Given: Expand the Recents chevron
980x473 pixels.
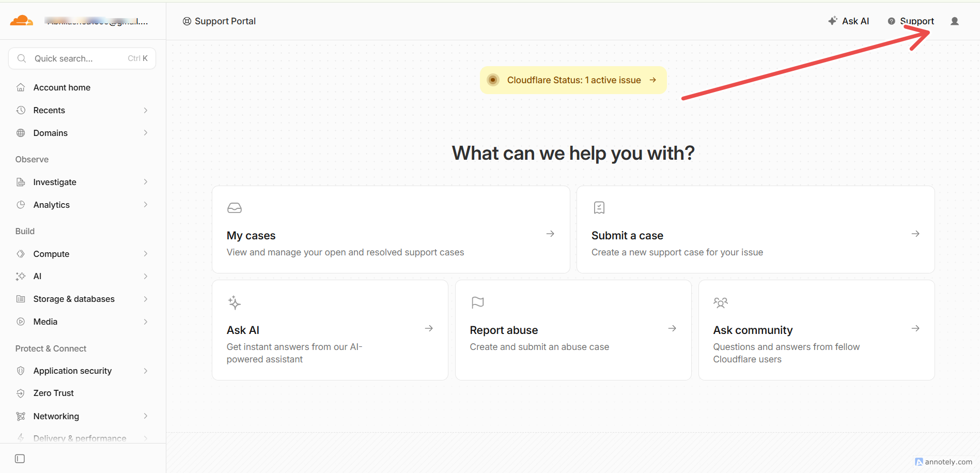Looking at the screenshot, I should click(146, 110).
